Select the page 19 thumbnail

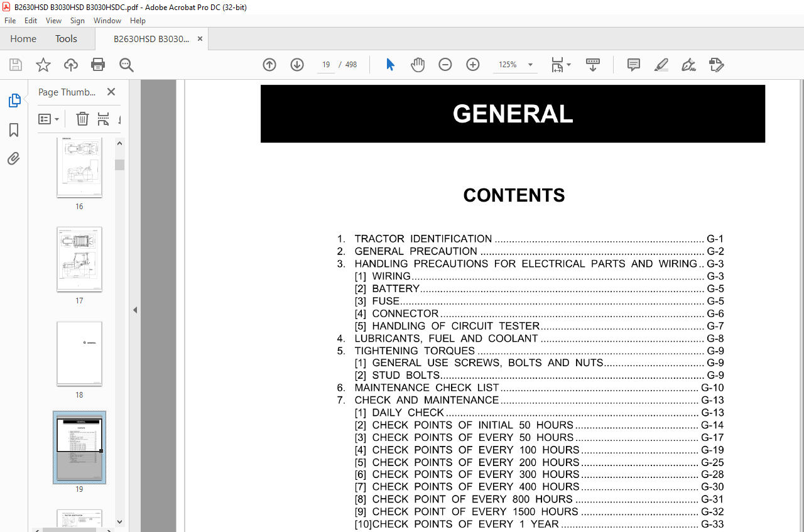tap(79, 448)
